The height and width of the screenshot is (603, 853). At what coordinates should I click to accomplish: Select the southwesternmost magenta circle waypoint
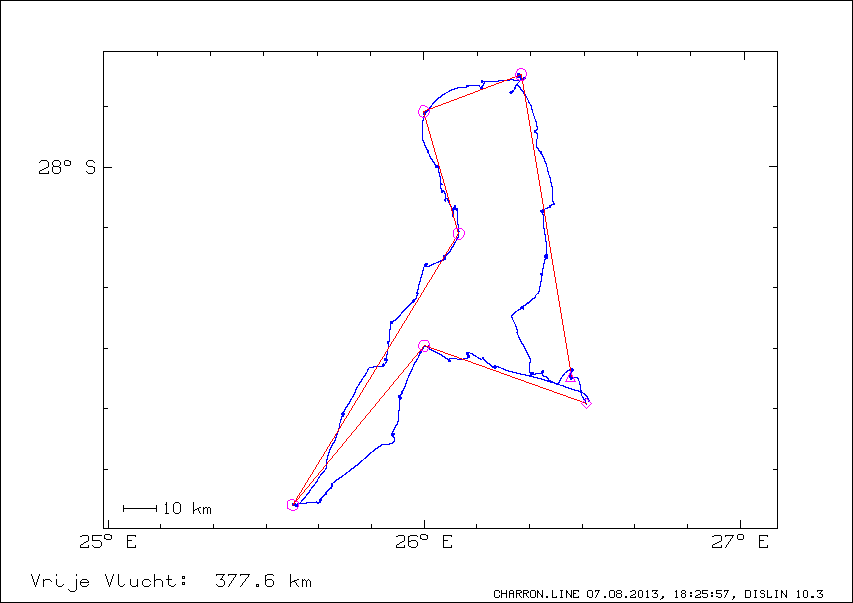293,505
